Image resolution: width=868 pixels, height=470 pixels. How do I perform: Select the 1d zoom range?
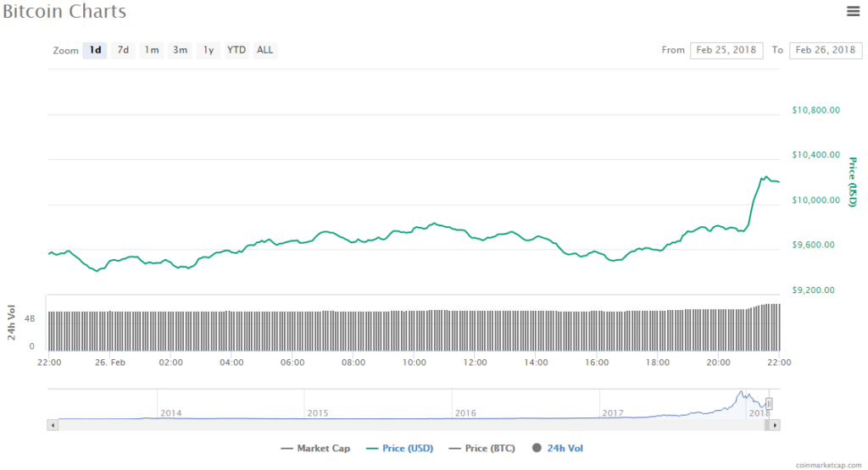(95, 50)
